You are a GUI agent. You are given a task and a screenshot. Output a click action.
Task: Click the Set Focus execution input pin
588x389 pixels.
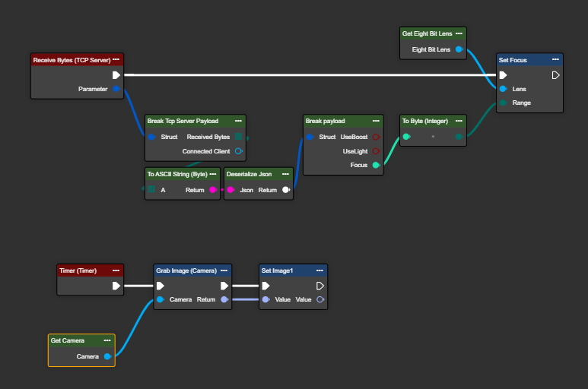pos(503,74)
